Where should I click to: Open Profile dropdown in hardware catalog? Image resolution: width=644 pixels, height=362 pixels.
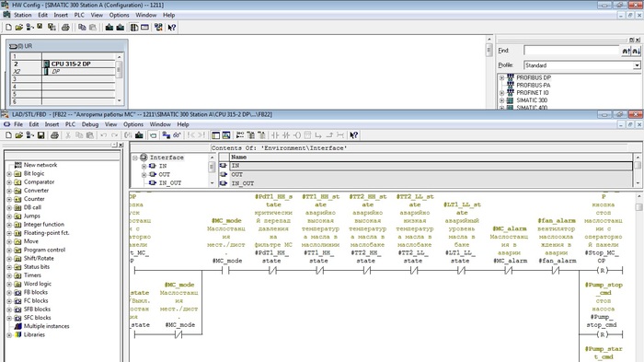pos(637,65)
